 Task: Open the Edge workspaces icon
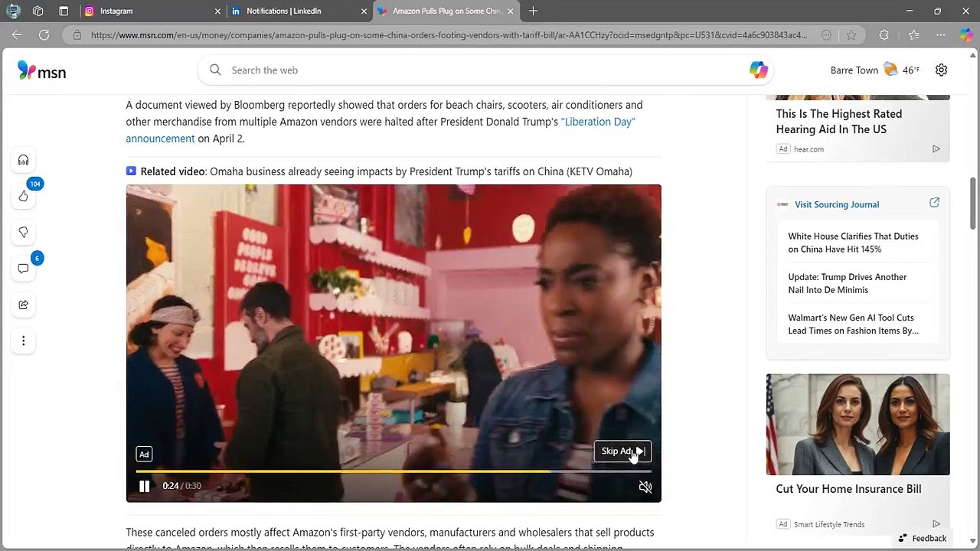click(38, 11)
